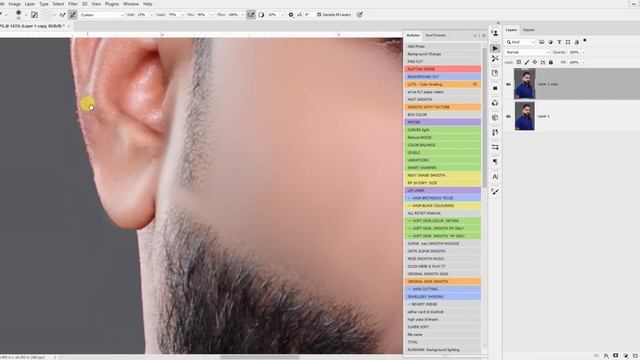Select the HAIR BLACK COLOURING action

pos(442,206)
